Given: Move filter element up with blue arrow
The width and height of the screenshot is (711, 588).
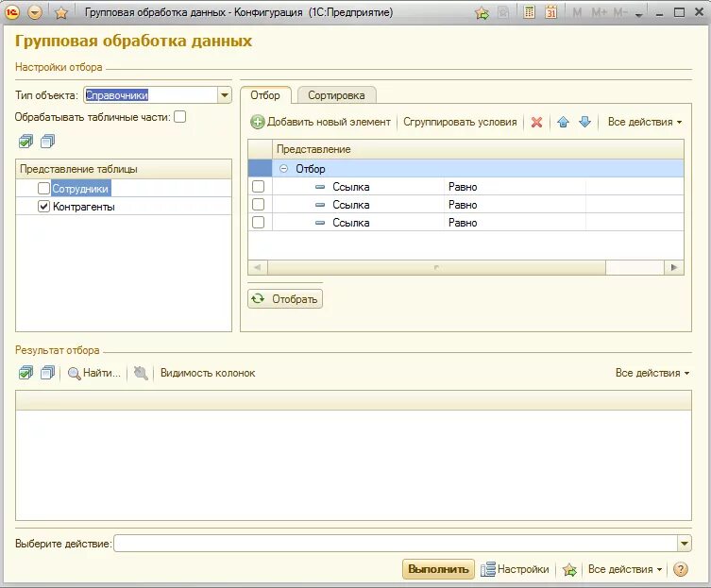Looking at the screenshot, I should [563, 122].
